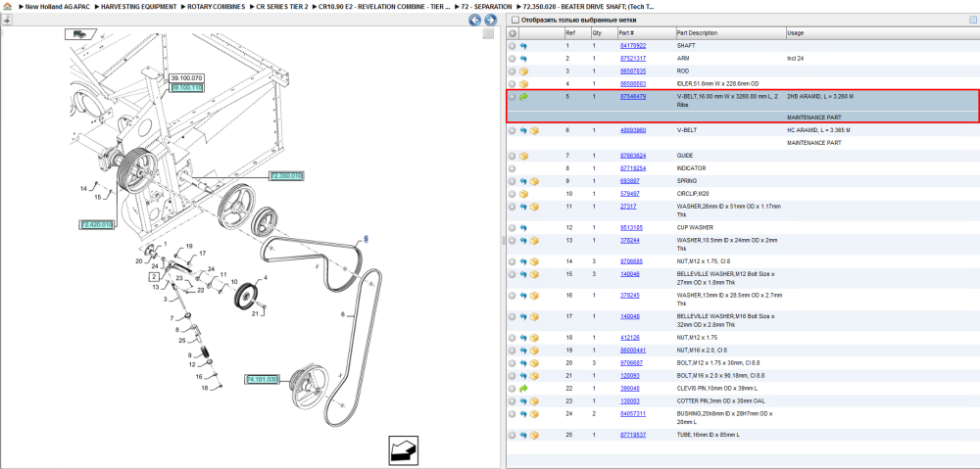Open part number link 86000441
980x469 pixels.
632,351
